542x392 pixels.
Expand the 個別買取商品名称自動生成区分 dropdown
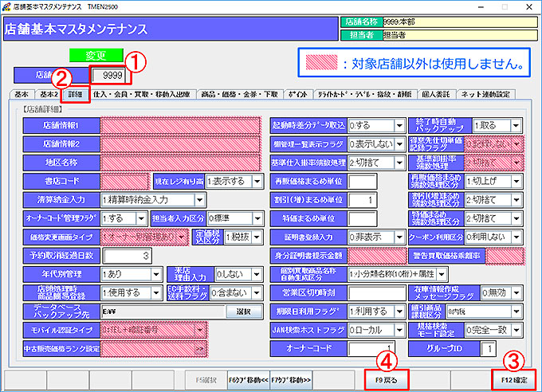pyautogui.click(x=442, y=274)
